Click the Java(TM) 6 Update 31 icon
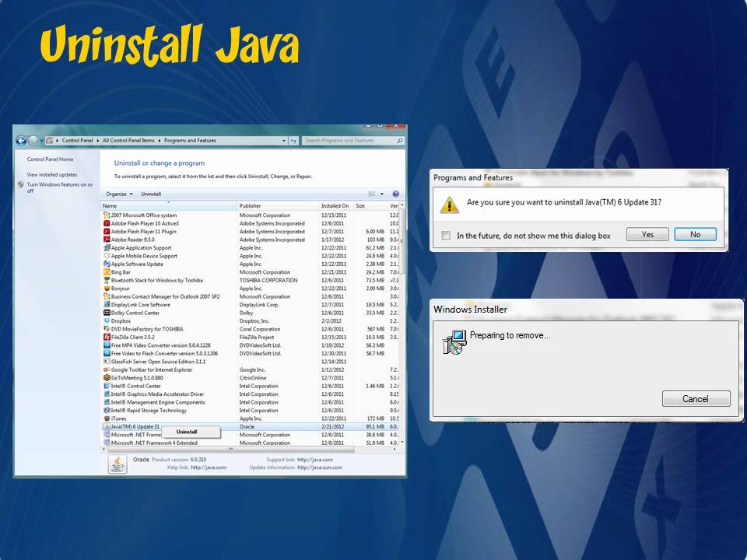Image resolution: width=747 pixels, height=560 pixels. pyautogui.click(x=107, y=427)
